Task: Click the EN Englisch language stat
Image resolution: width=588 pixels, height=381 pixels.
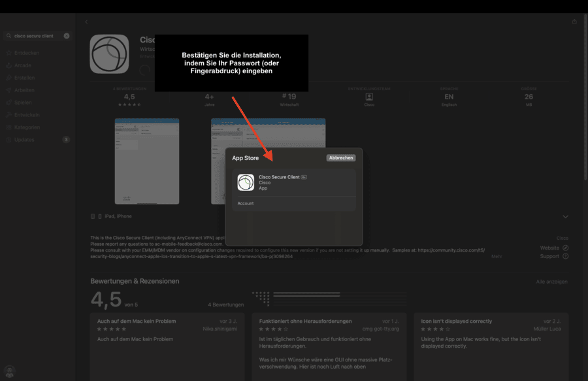Action: tap(449, 97)
